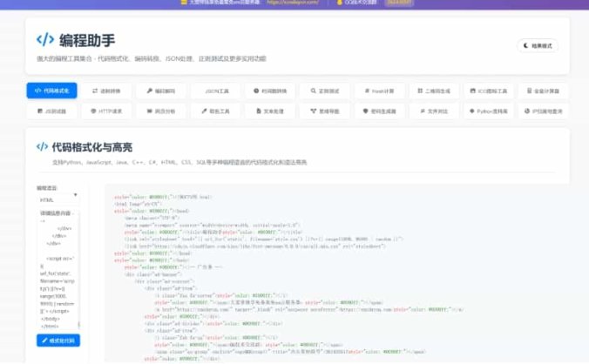589x364 pixels.
Task: Click the calculator icon for 全能计算器
Action: click(x=529, y=91)
